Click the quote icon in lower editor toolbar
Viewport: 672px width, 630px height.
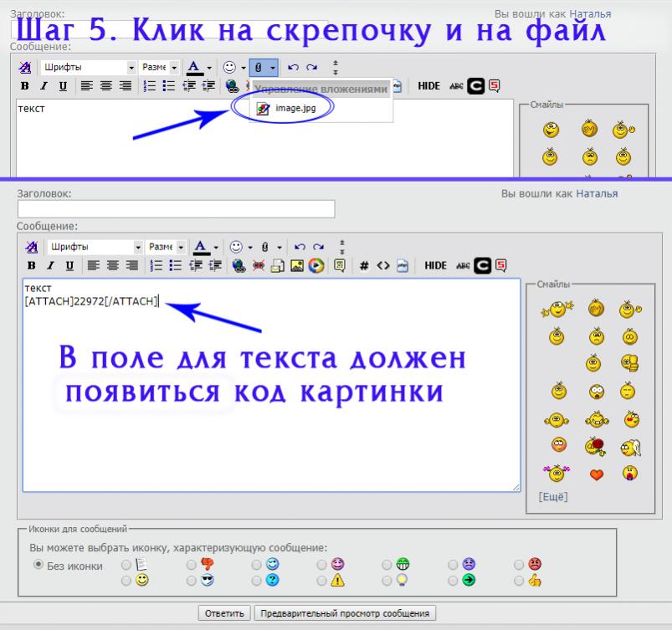[340, 265]
